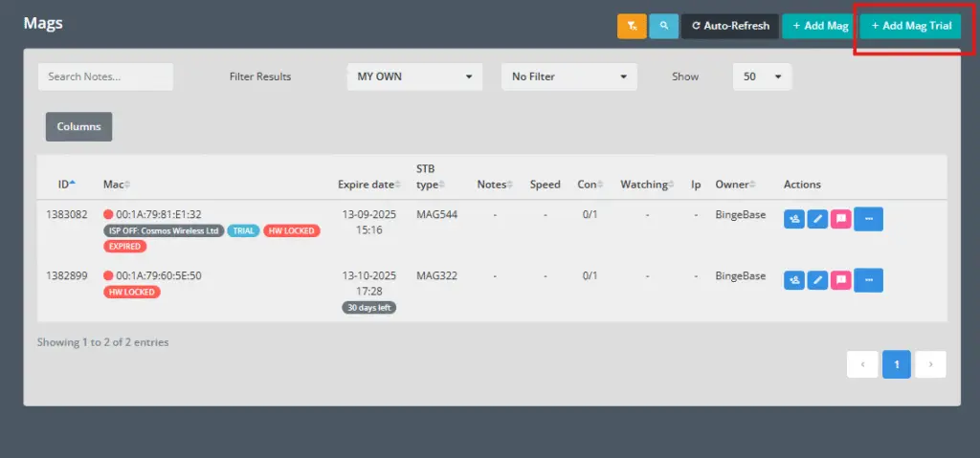Click the pencil edit icon for MAG544 row

(x=817, y=219)
